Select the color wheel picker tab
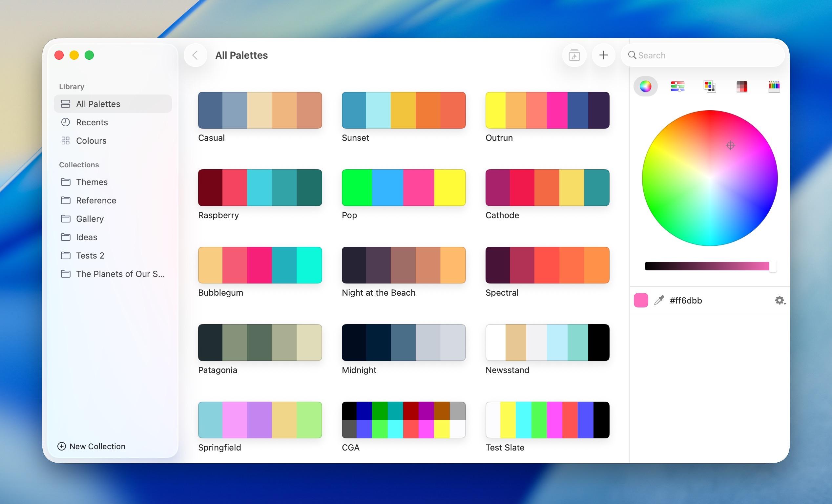 (x=645, y=87)
